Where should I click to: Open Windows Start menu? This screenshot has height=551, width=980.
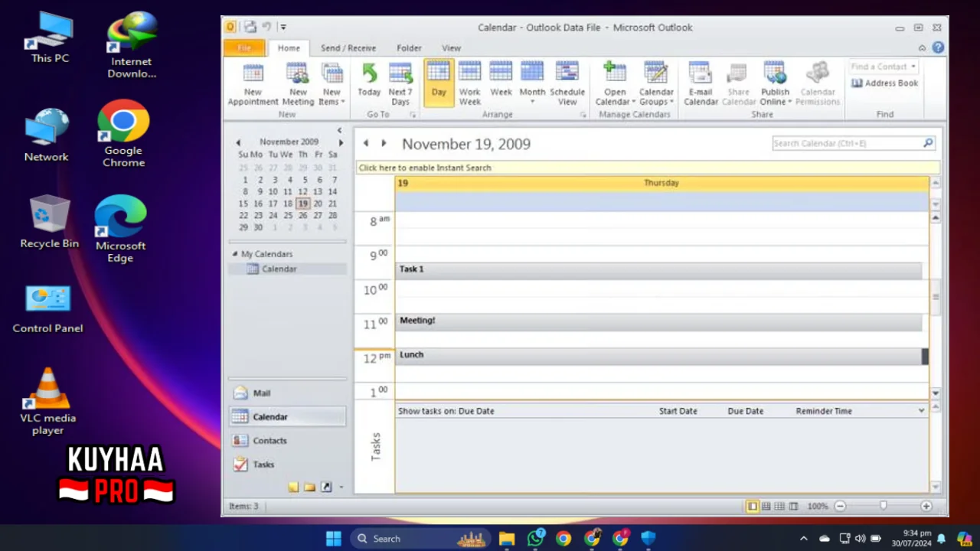(x=334, y=539)
